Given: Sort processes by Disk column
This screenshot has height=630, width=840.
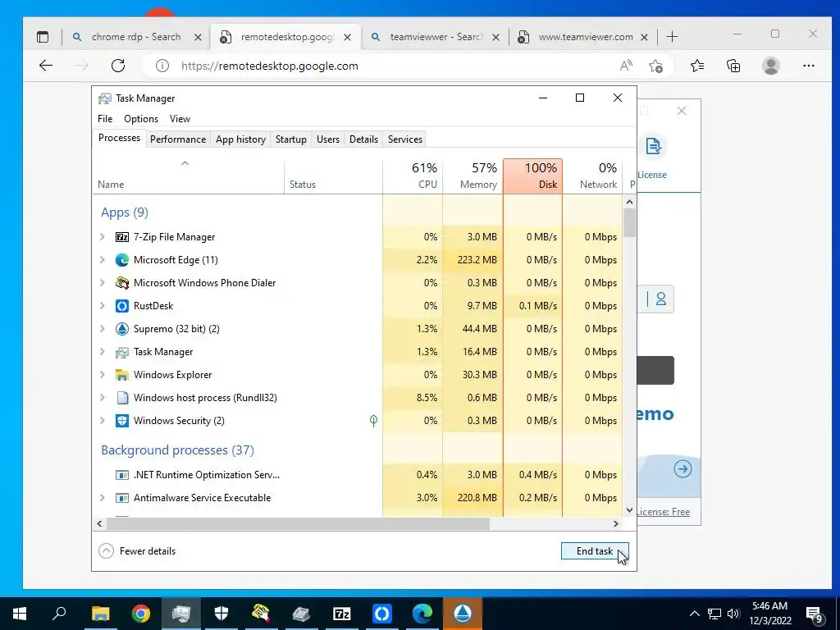Looking at the screenshot, I should pos(533,176).
